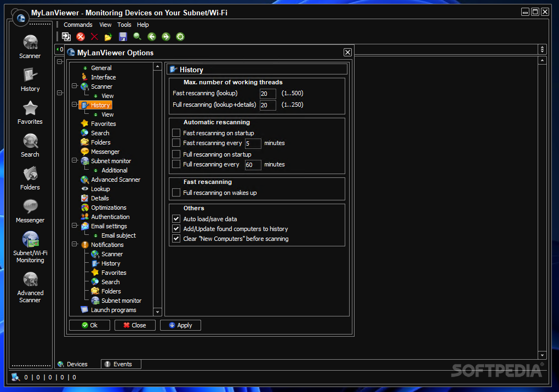Select Messenger in options tree
Image resolution: width=559 pixels, height=392 pixels.
[x=105, y=152]
